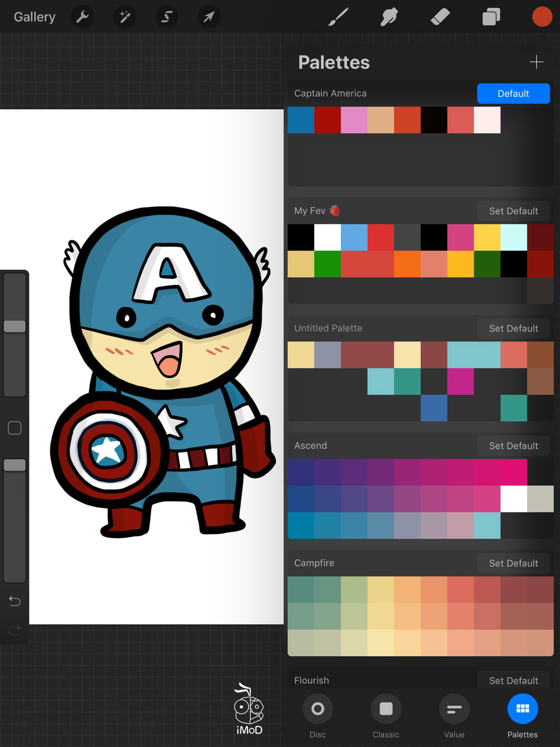Activate the Selection tool
Image resolution: width=560 pixels, height=747 pixels.
166,17
